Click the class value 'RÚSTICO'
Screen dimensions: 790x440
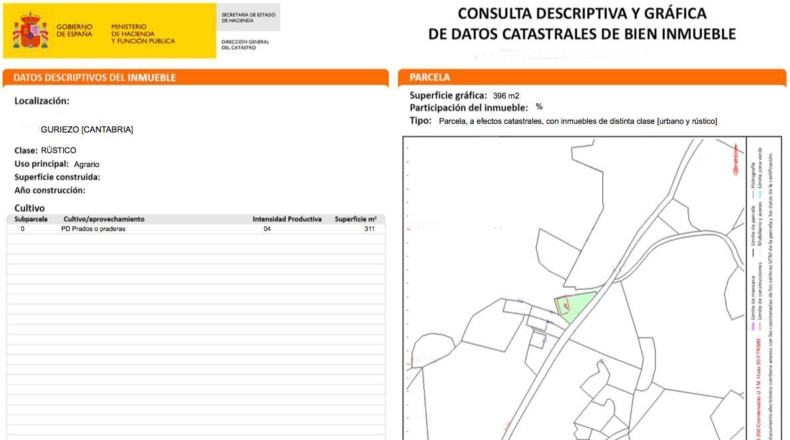(x=58, y=150)
